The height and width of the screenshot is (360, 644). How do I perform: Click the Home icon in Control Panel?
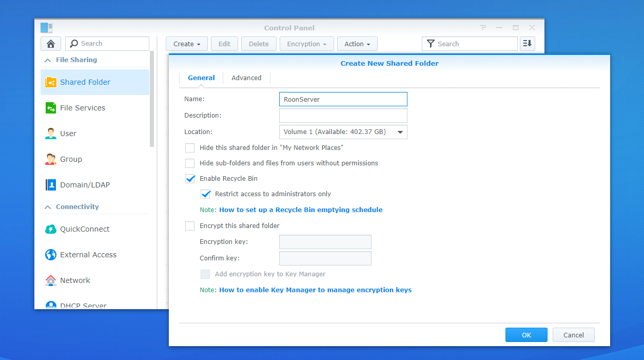(51, 44)
